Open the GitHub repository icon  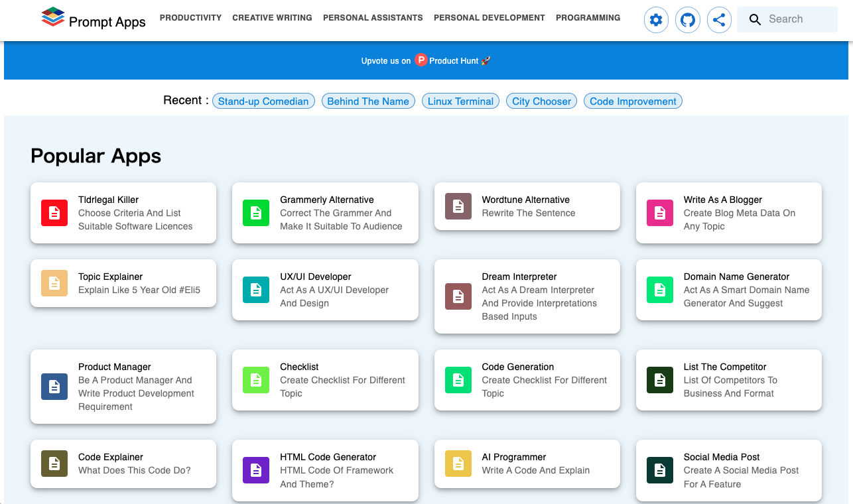688,21
